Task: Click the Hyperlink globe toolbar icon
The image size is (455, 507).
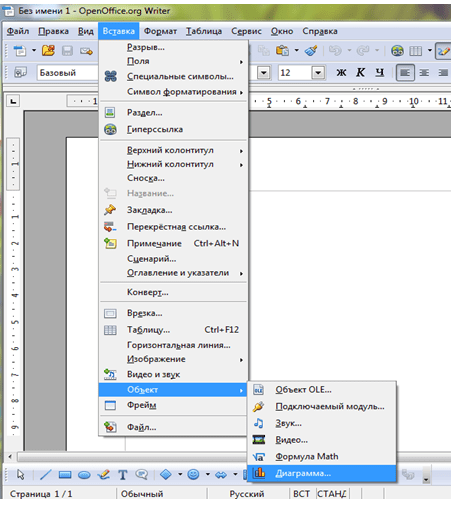Action: (x=397, y=51)
